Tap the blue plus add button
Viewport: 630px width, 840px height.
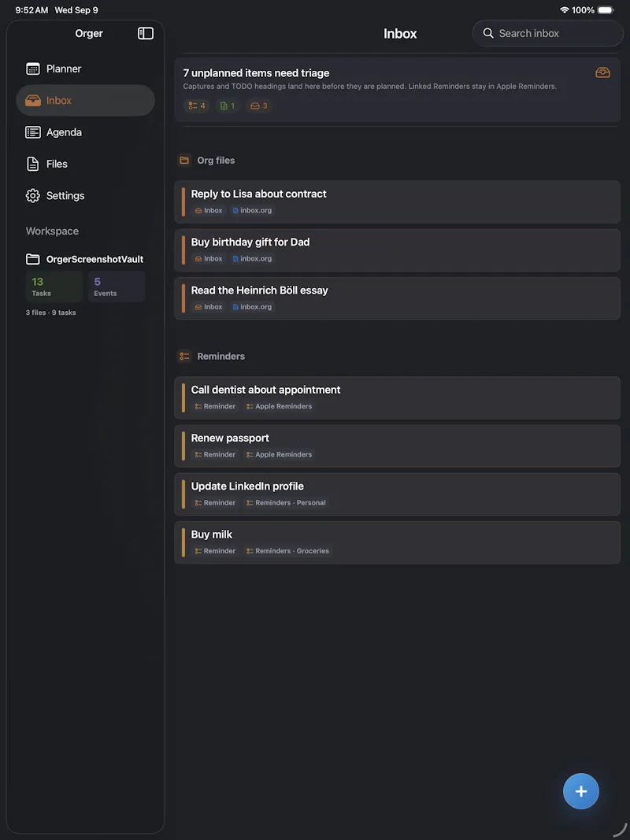pos(581,791)
